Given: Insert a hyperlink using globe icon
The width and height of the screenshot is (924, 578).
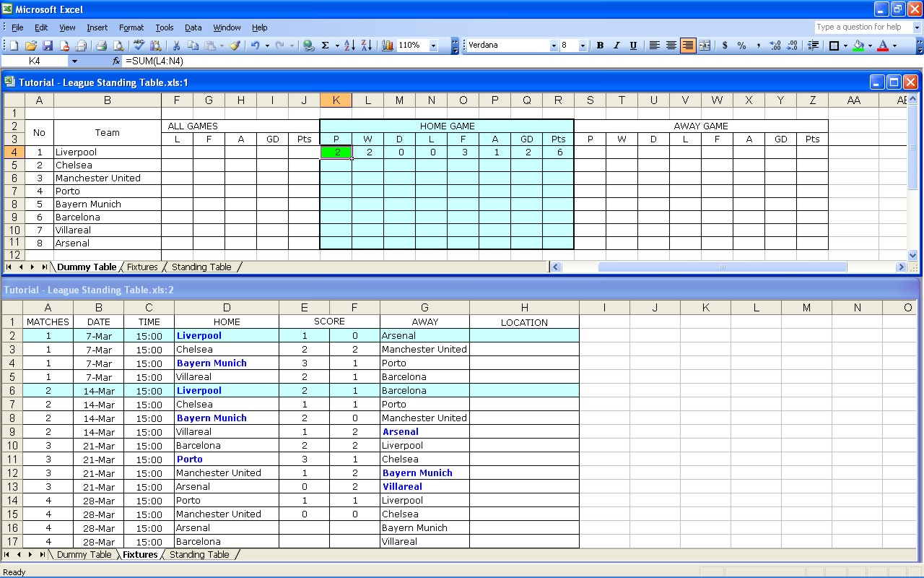Looking at the screenshot, I should (x=309, y=46).
